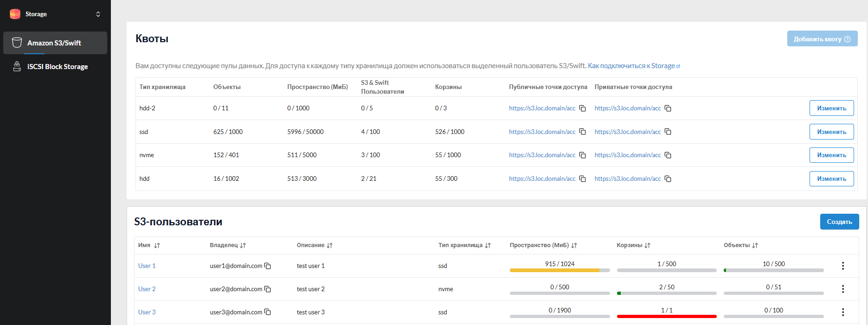868x325 pixels.
Task: Open iSCSI Block Storage section
Action: coord(55,66)
